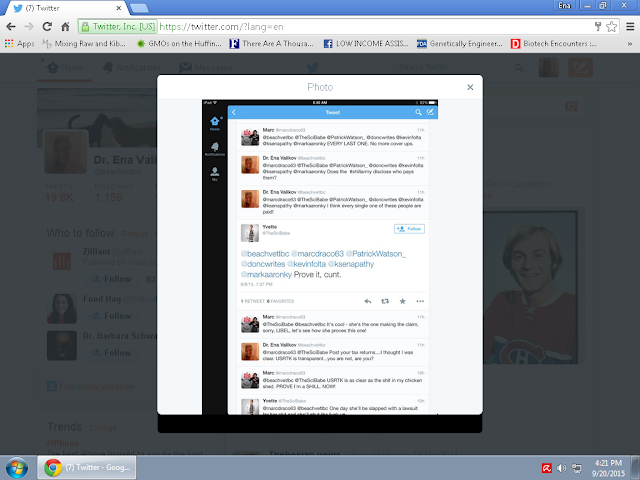Image resolution: width=640 pixels, height=480 pixels.
Task: Open the 'Genetically Engineer...' bookmark
Action: (460, 44)
